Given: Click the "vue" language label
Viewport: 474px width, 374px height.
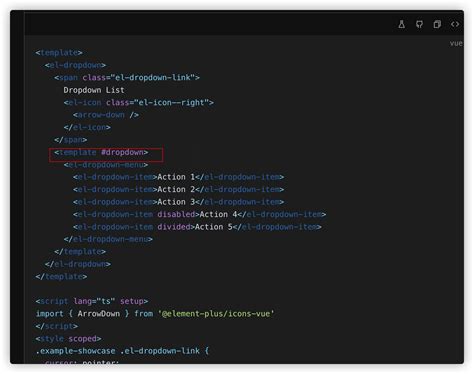Looking at the screenshot, I should click(456, 43).
